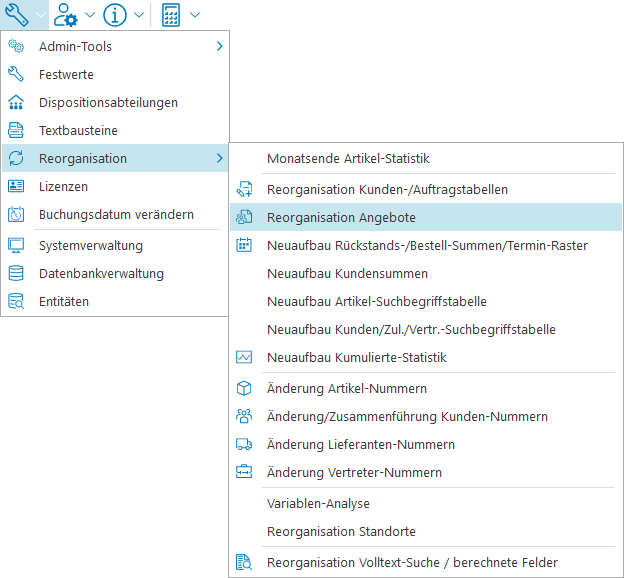The image size is (624, 578).
Task: Choose Änderung Artikel-Nummern
Action: pyautogui.click(x=346, y=389)
